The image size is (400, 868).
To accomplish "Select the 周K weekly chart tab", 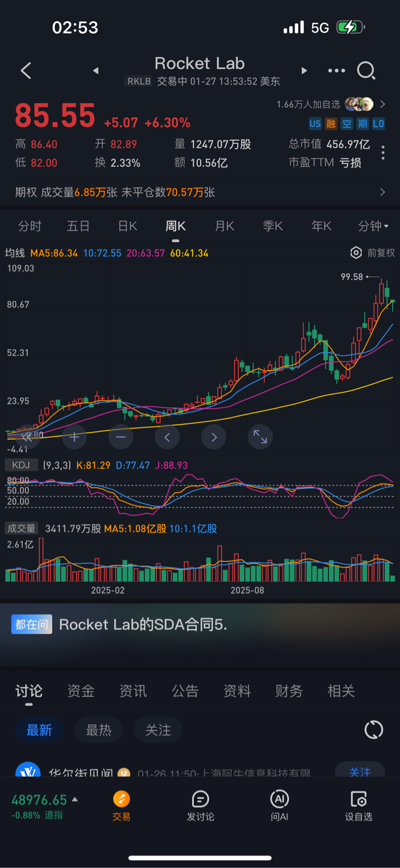I will tap(176, 226).
